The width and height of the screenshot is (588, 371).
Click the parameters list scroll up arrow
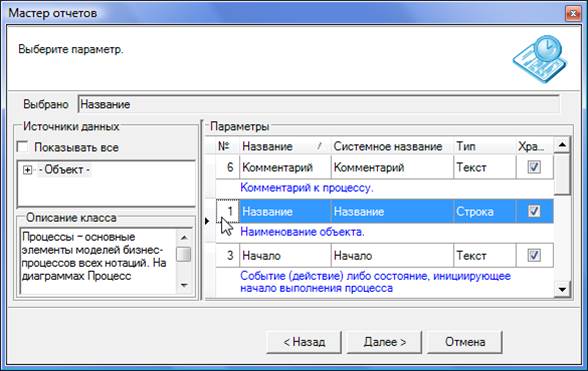(562, 145)
